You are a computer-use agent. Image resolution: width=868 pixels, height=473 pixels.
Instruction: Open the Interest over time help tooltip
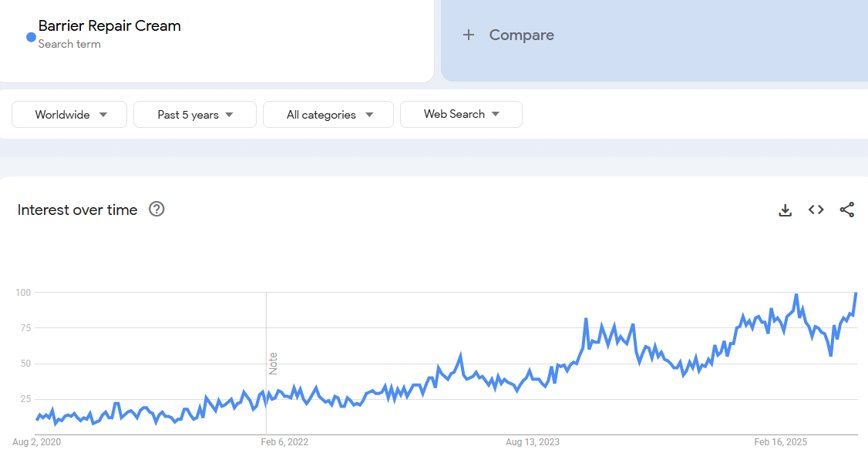(x=156, y=210)
